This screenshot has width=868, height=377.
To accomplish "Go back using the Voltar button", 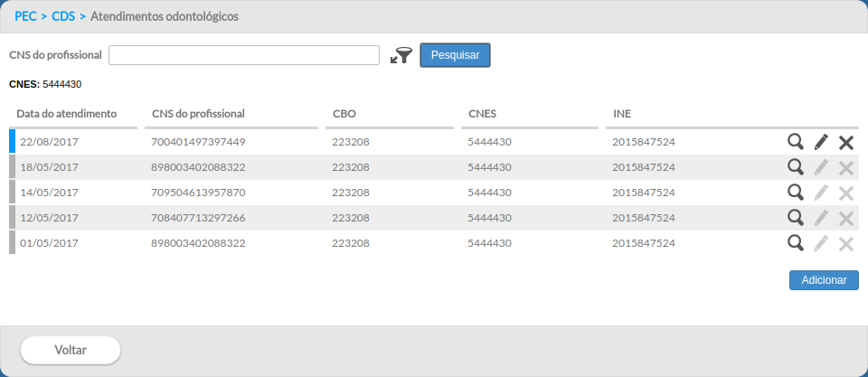I will (71, 350).
